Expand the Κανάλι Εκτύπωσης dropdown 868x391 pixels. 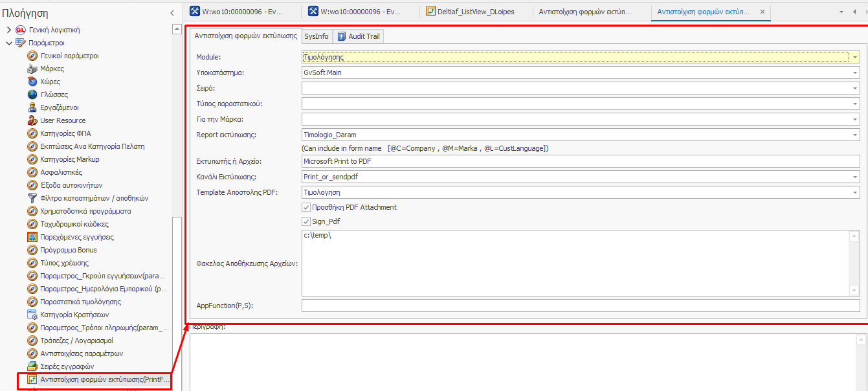tap(855, 177)
